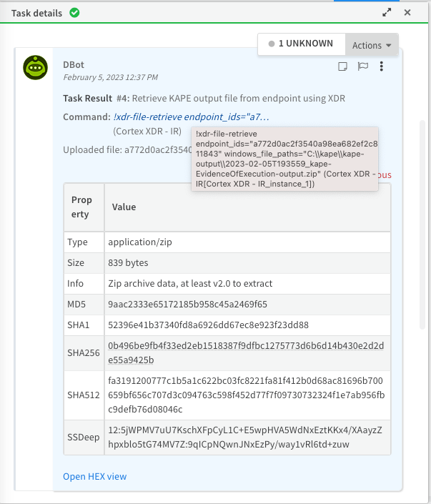This screenshot has width=431, height=504.
Task: Click the command tooltip popup text
Action: [x=284, y=159]
